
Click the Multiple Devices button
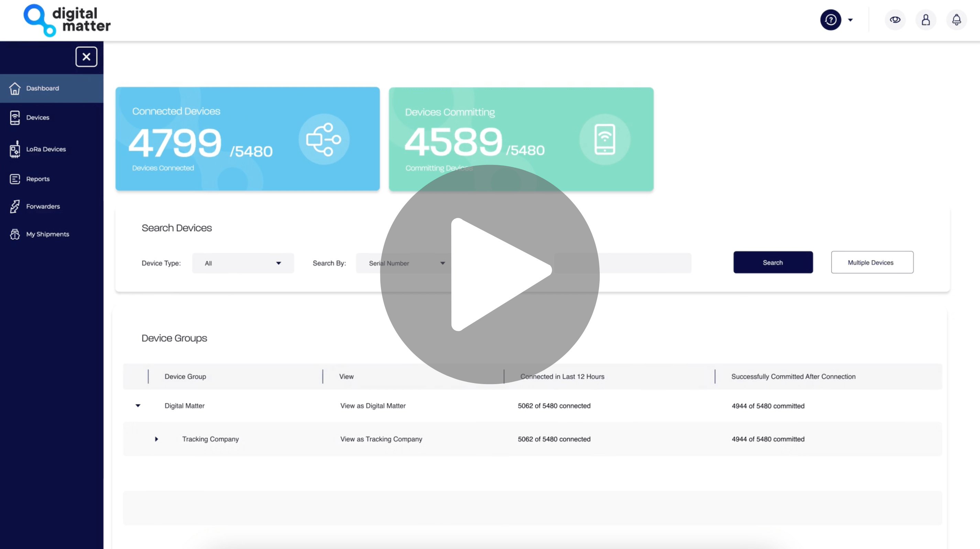(872, 262)
